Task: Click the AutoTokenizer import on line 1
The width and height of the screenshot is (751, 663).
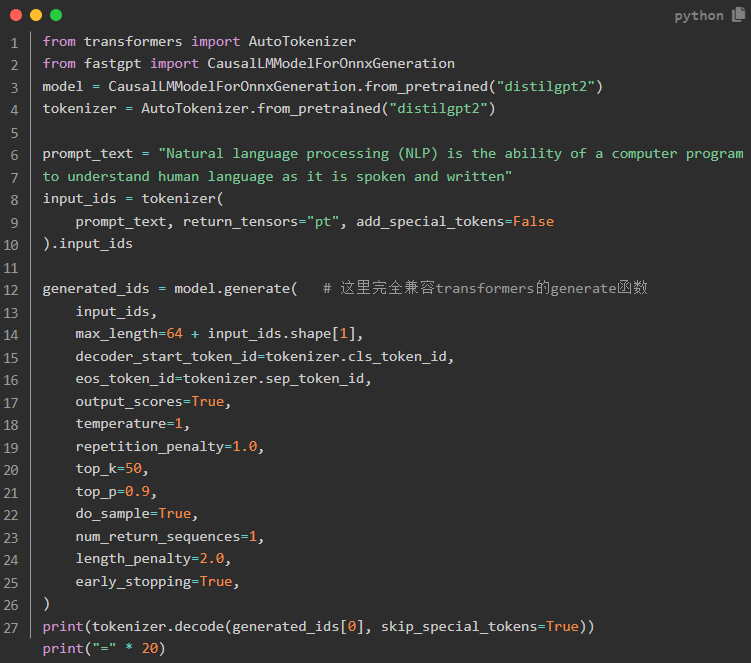Action: click(x=302, y=42)
